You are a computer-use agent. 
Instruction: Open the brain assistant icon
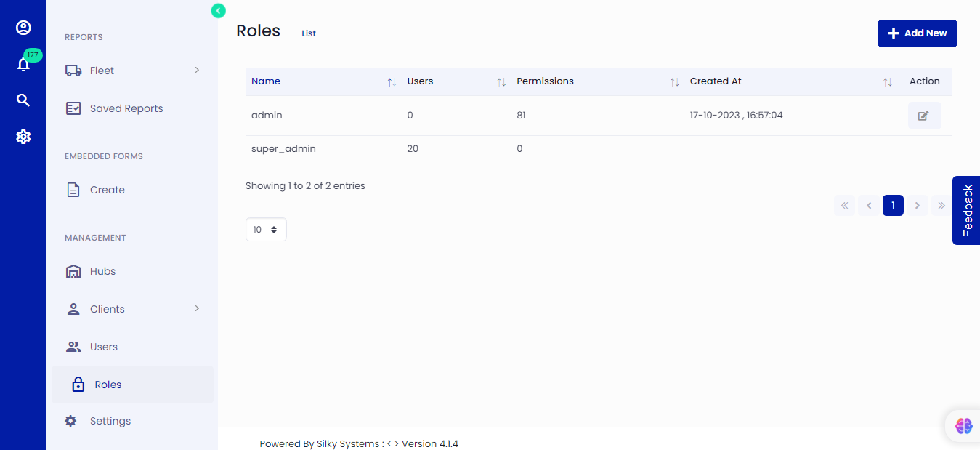[x=963, y=426]
